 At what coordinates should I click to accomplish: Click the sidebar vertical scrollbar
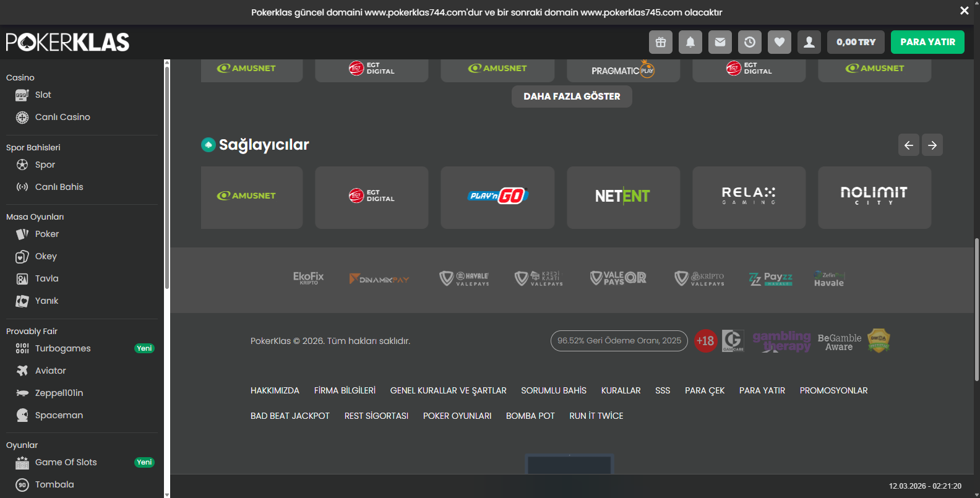167,176
